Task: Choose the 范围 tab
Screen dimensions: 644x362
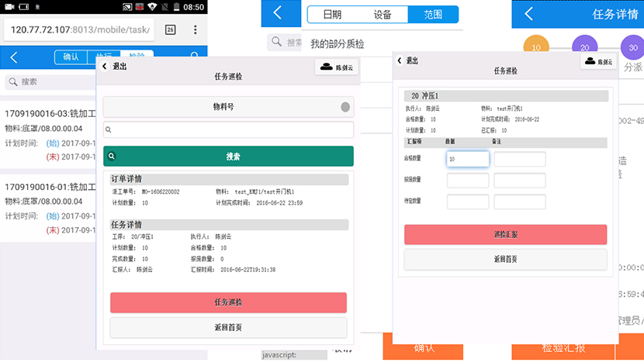Action: (433, 14)
